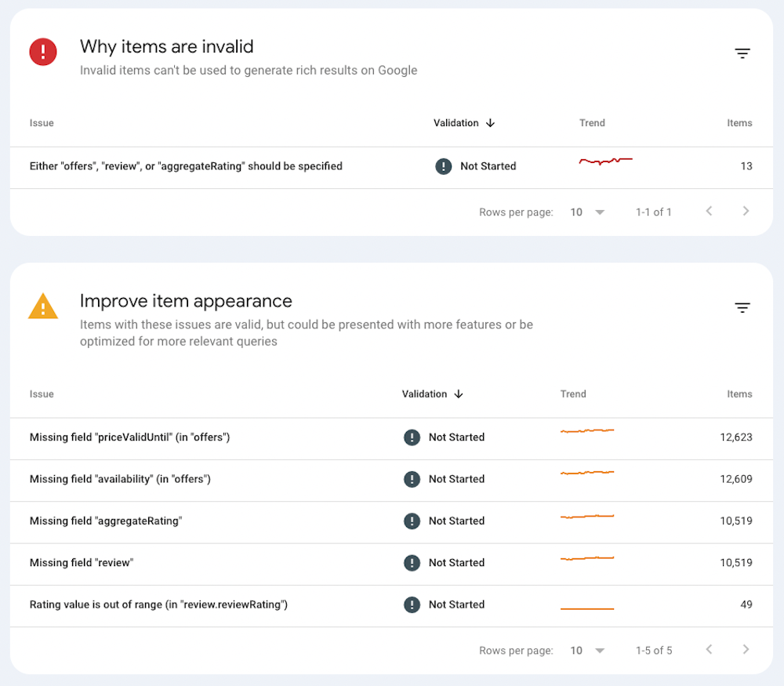Screen dimensions: 784x686
Task: Open the filter icon on 'Why items are invalid' card
Action: tap(742, 53)
